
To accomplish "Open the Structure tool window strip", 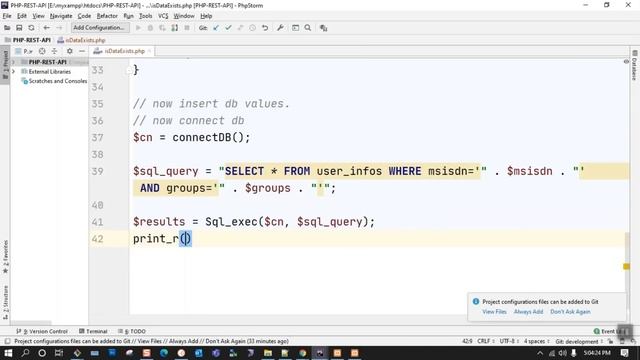I will click(x=5, y=302).
